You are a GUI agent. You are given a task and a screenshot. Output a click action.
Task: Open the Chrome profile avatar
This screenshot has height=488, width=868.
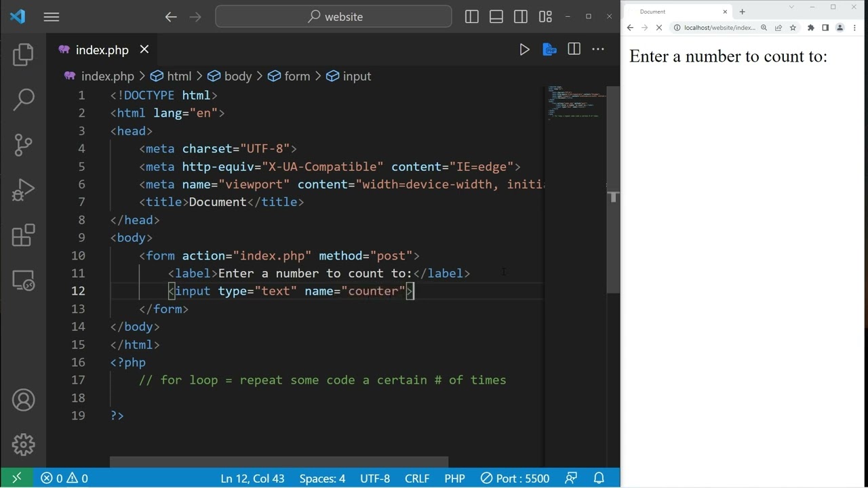pos(840,28)
